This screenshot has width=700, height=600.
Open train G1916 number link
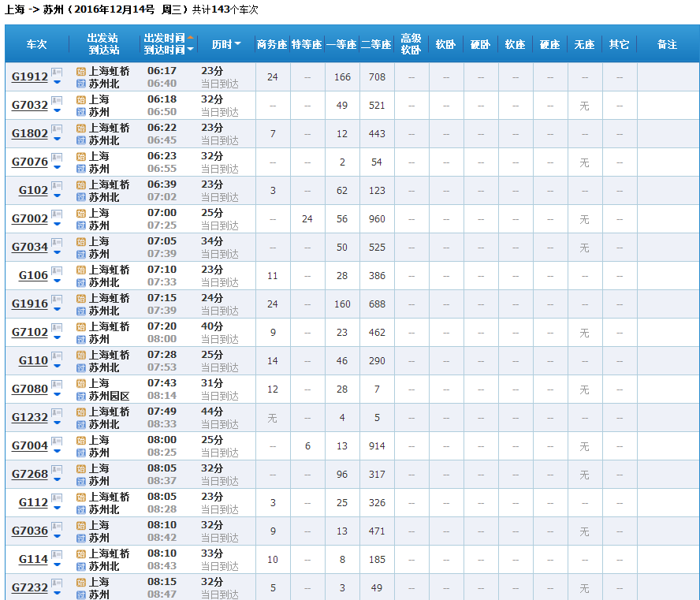pyautogui.click(x=30, y=304)
